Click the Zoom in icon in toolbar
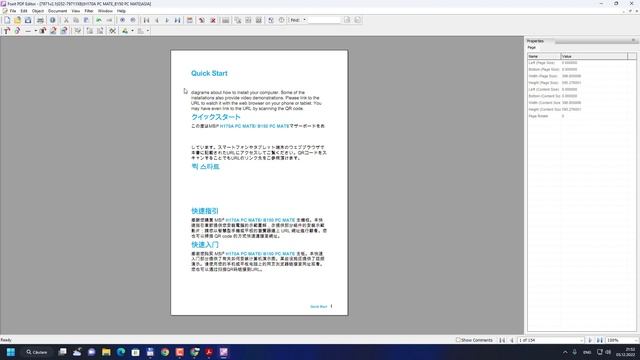640x360 pixels. (x=122, y=20)
